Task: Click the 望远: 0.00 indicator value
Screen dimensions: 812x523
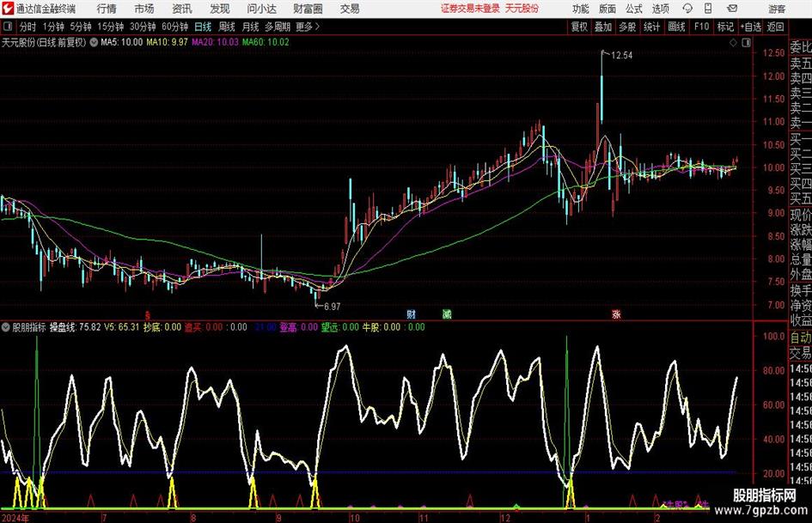Action: click(x=340, y=327)
